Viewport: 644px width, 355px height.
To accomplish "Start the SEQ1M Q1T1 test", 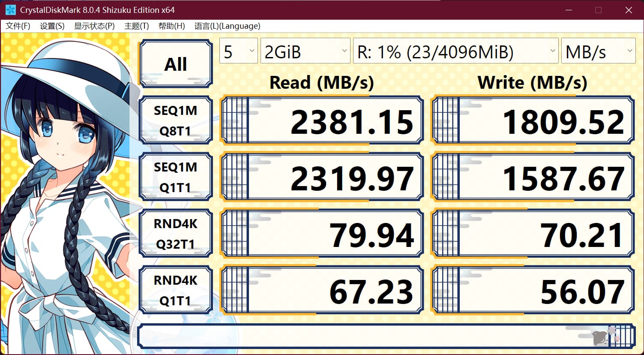I will pyautogui.click(x=176, y=177).
